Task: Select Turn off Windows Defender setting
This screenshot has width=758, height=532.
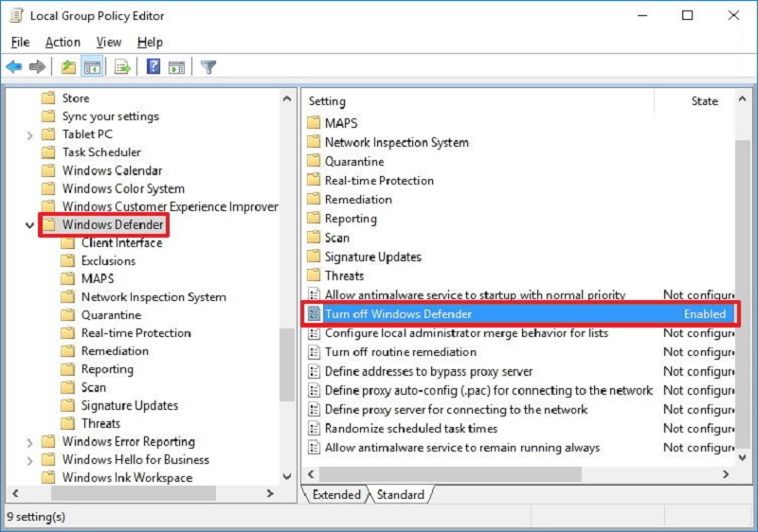Action: [x=398, y=313]
